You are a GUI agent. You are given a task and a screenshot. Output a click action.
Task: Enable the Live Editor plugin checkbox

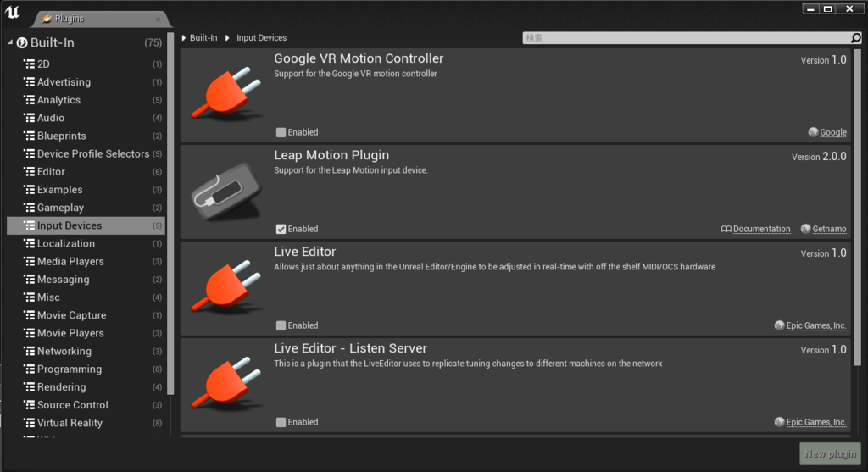281,326
